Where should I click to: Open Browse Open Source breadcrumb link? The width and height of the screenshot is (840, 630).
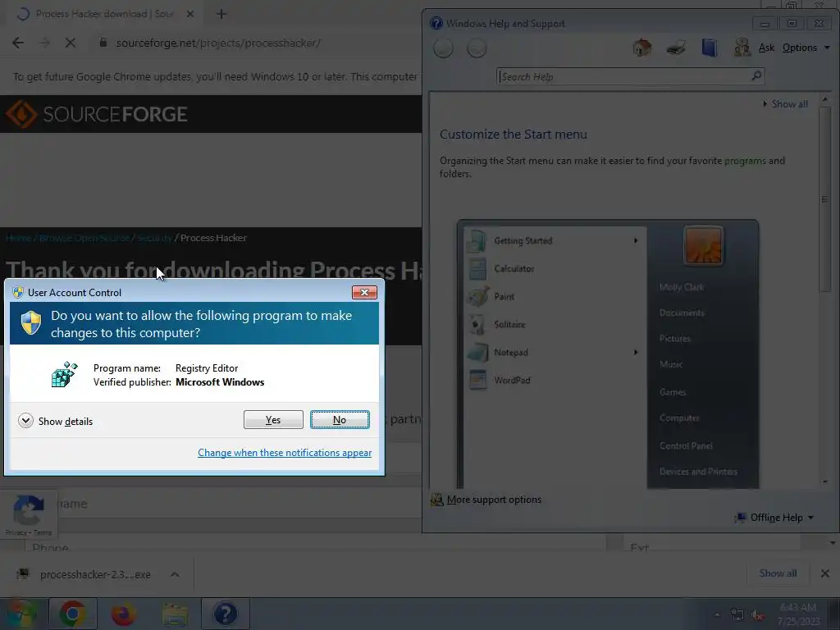(84, 238)
